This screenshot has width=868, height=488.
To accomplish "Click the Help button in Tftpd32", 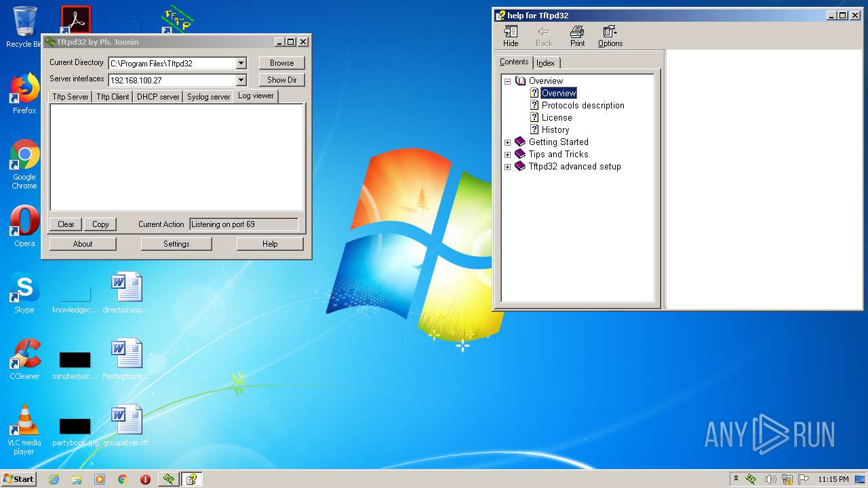I will coord(270,244).
